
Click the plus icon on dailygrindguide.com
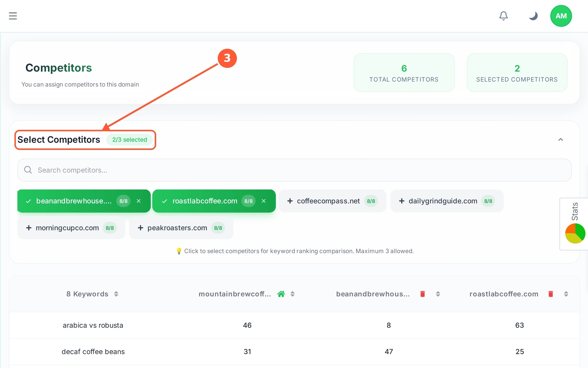(402, 201)
